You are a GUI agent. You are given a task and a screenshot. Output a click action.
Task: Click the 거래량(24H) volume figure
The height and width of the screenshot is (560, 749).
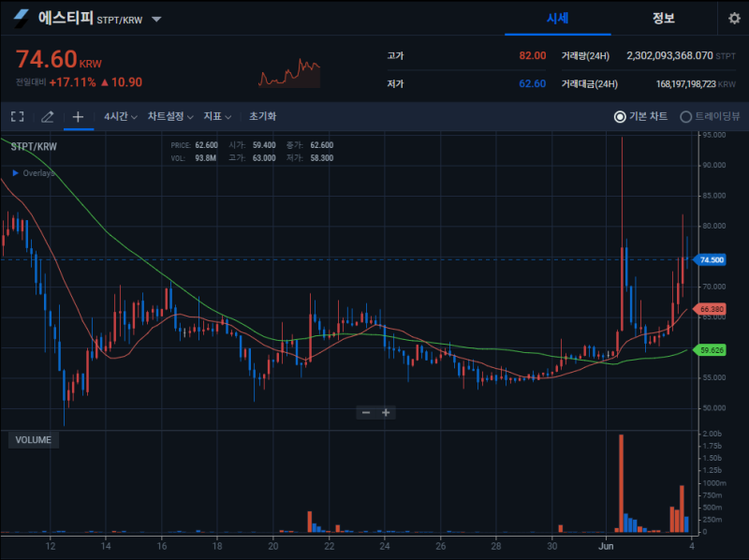pyautogui.click(x=669, y=55)
